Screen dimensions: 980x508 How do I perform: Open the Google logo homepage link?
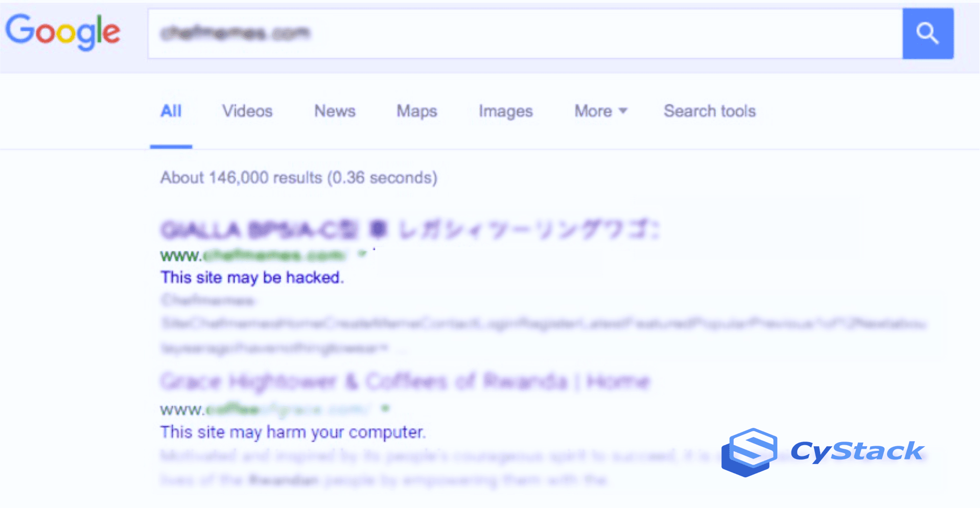pyautogui.click(x=63, y=32)
